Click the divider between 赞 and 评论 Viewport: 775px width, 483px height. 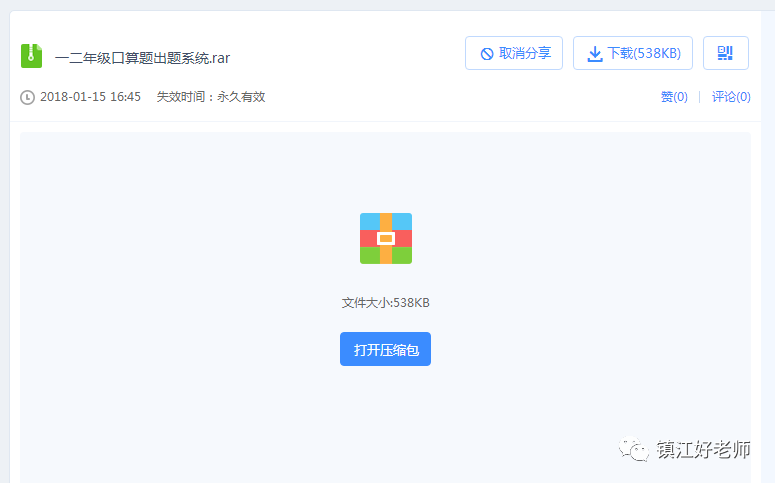[x=699, y=97]
